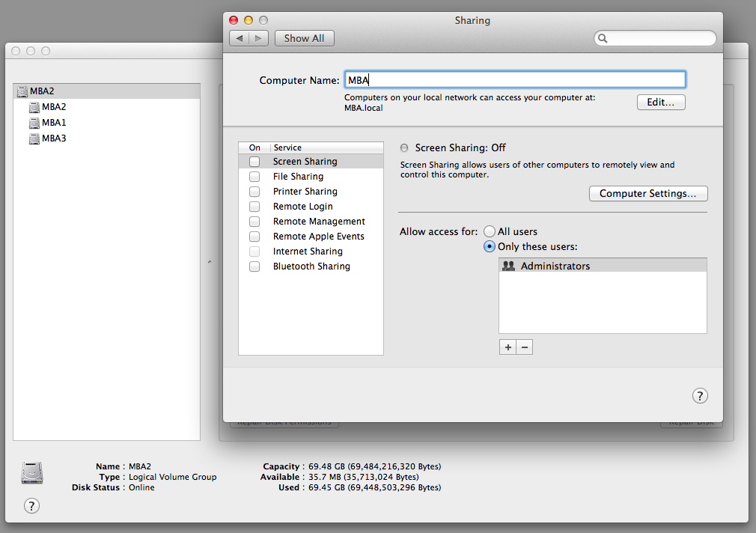Click the Show All button
The width and height of the screenshot is (756, 533).
tap(304, 38)
